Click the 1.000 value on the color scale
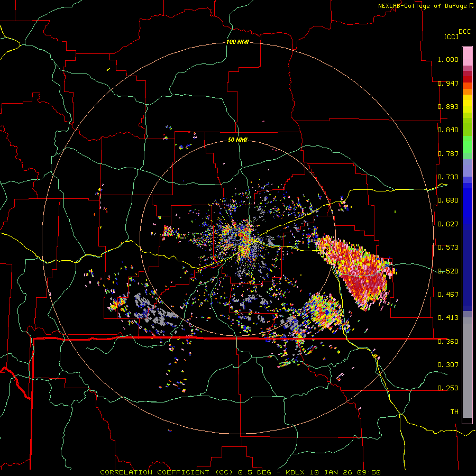476x476 pixels. click(x=448, y=59)
